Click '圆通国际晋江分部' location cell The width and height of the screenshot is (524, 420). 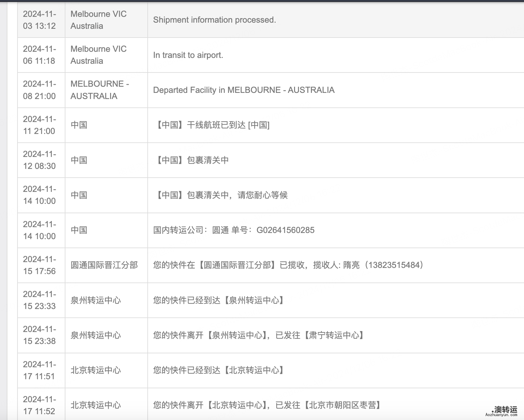[x=104, y=265]
